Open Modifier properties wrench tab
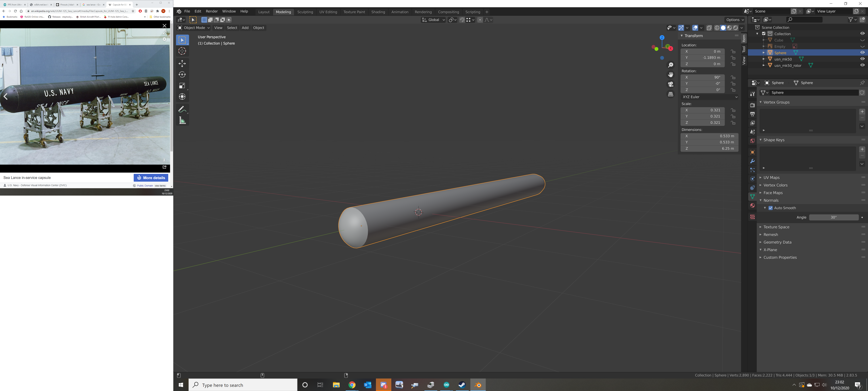Screen dimensions: 868x391 [752, 161]
